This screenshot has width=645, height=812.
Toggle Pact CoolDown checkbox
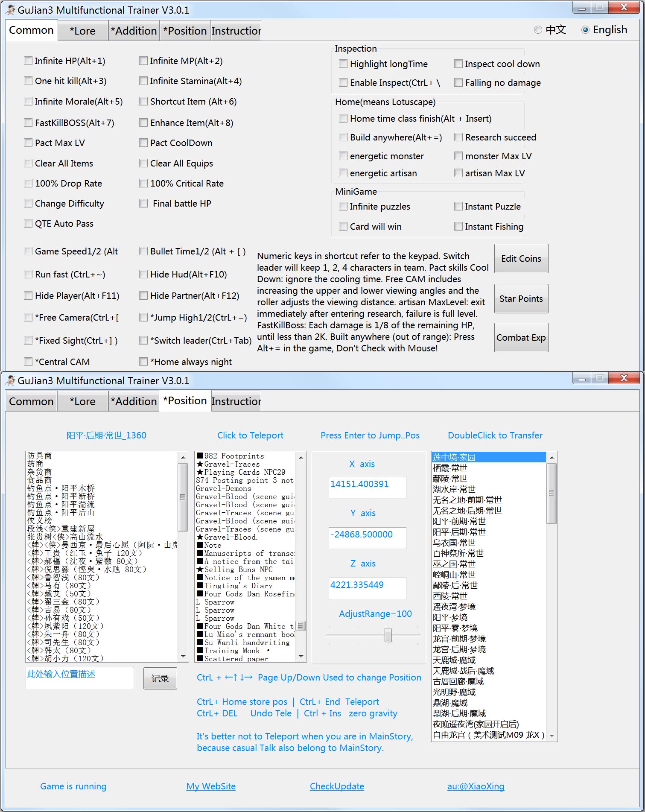click(x=143, y=143)
